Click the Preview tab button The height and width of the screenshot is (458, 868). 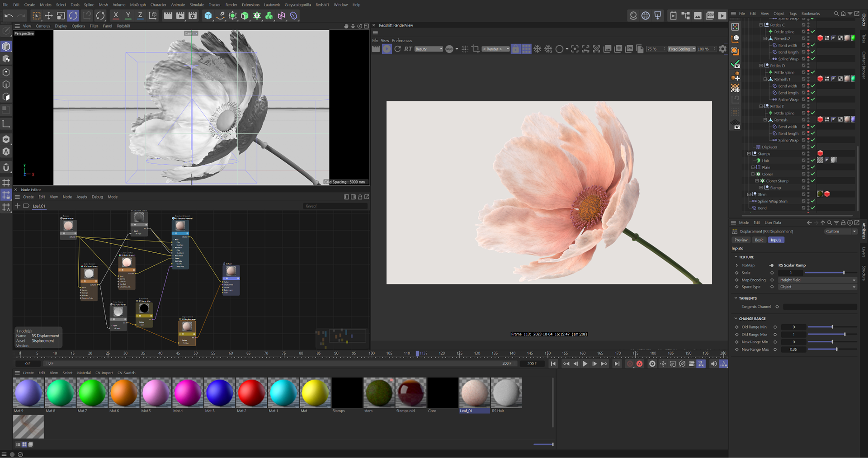(x=741, y=240)
